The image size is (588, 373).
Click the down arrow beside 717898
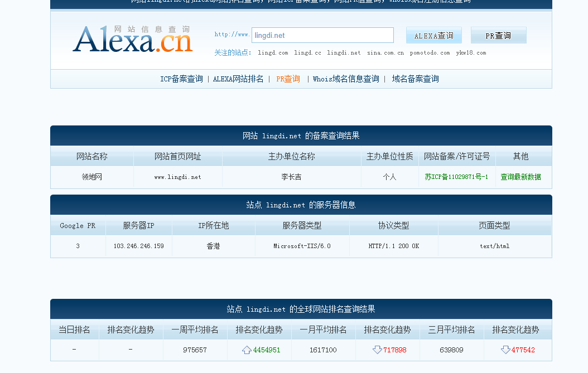[x=377, y=350]
